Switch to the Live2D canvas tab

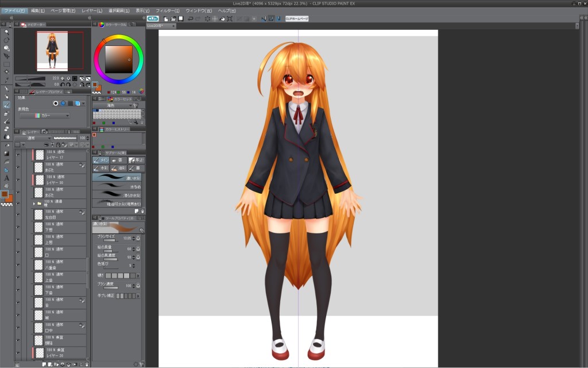pyautogui.click(x=161, y=26)
